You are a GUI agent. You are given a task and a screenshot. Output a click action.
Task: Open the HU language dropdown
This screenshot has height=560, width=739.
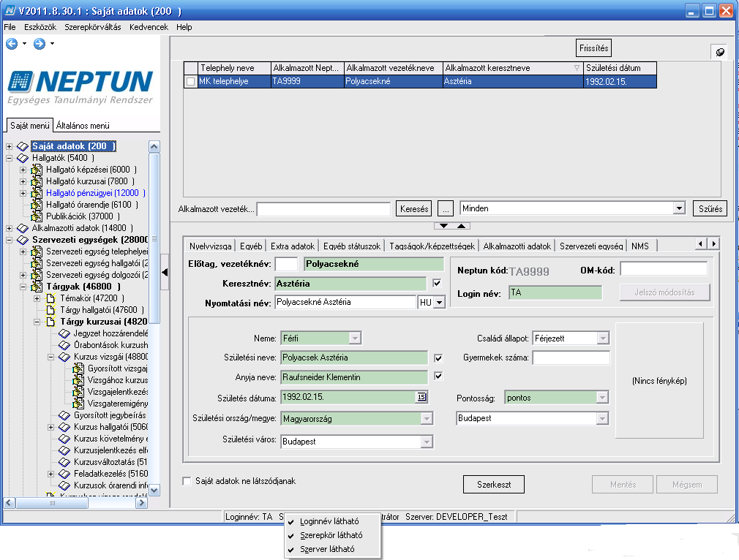tap(439, 303)
